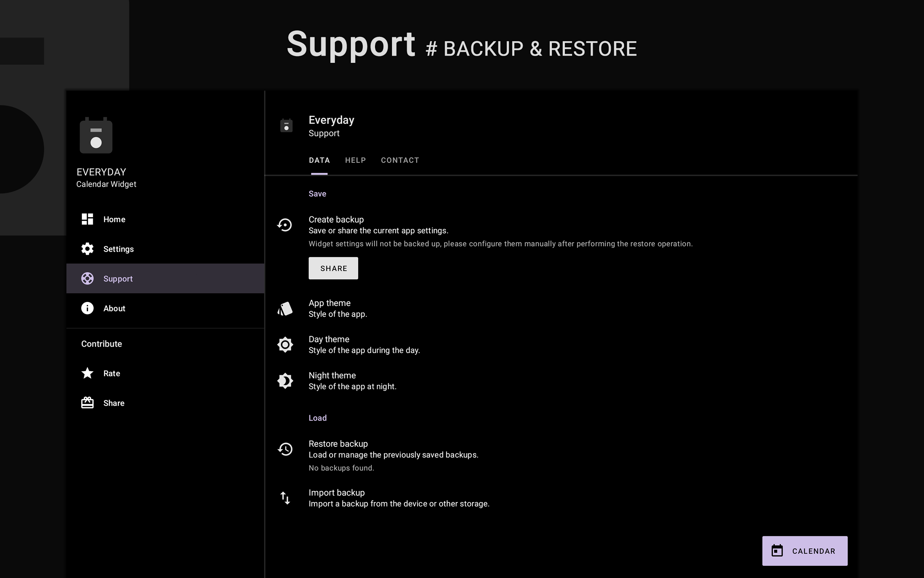
Task: Click the Everyday calendar logo in sidebar
Action: (x=96, y=135)
